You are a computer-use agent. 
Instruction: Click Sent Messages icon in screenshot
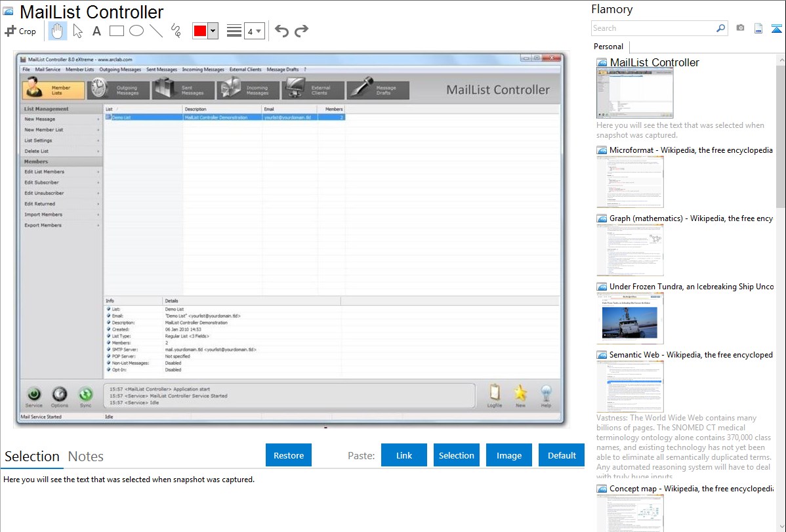(x=164, y=89)
